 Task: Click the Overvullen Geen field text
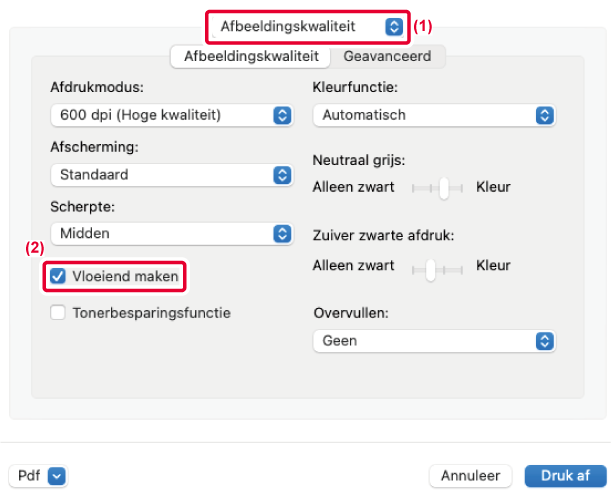(x=340, y=341)
